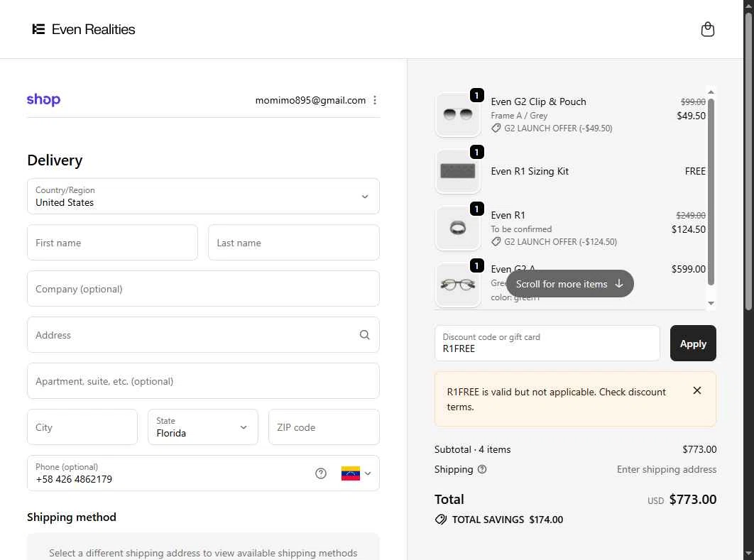Viewport: 754px width, 560px height.
Task: Click the $124.50 Even R1 price
Action: tap(688, 229)
